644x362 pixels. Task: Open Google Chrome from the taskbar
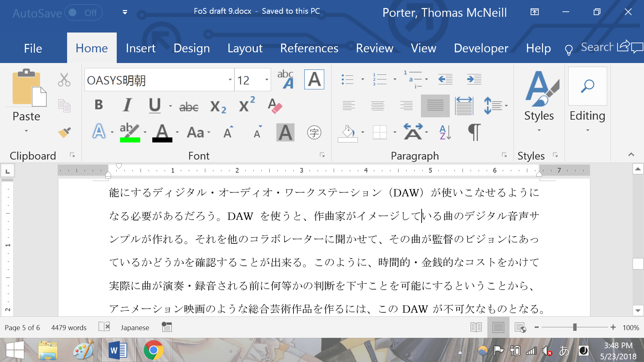point(154,350)
